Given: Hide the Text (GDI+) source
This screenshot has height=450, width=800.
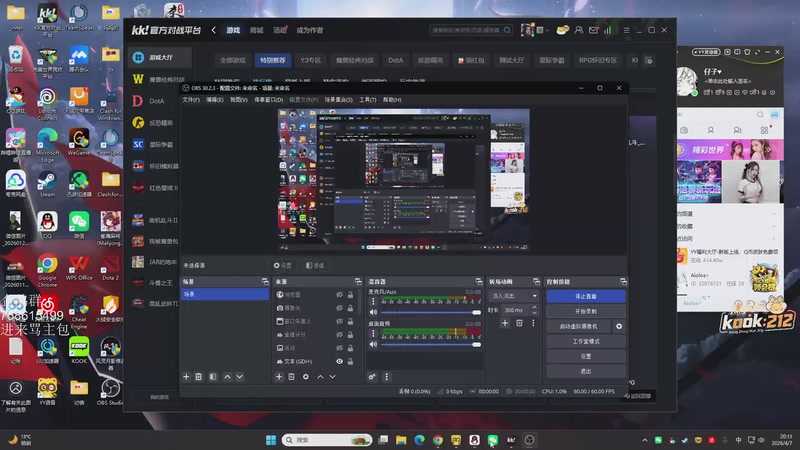Looking at the screenshot, I should coord(339,361).
